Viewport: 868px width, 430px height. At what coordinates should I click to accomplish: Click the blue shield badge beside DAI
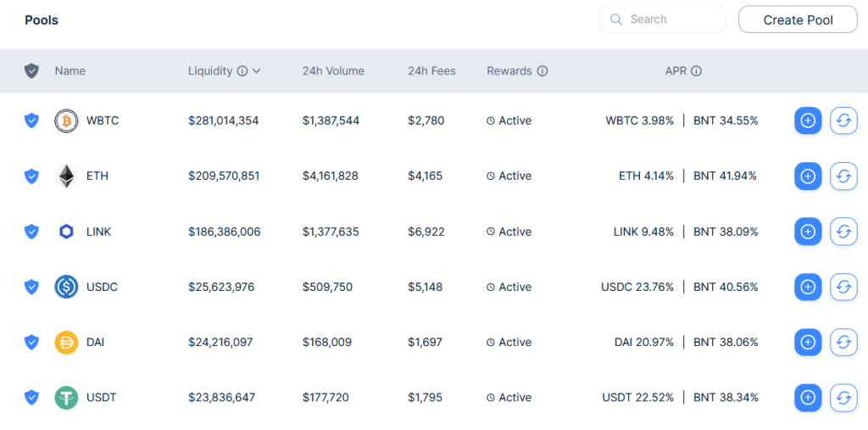point(31,343)
